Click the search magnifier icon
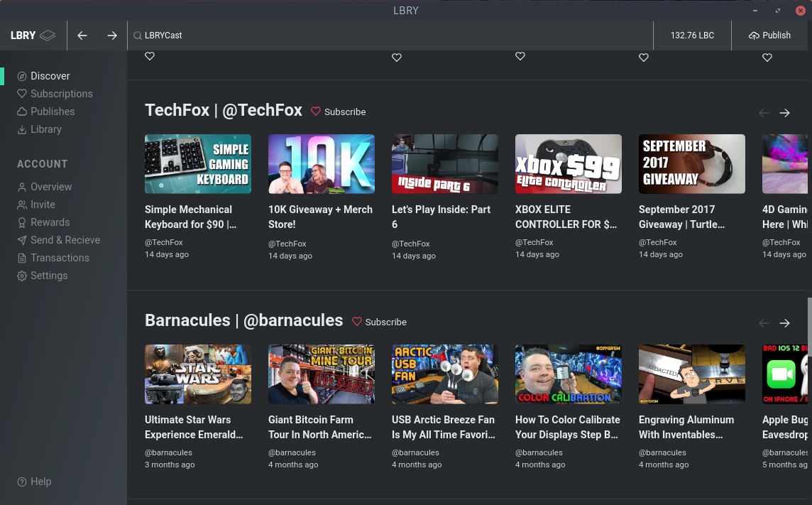 [x=137, y=36]
